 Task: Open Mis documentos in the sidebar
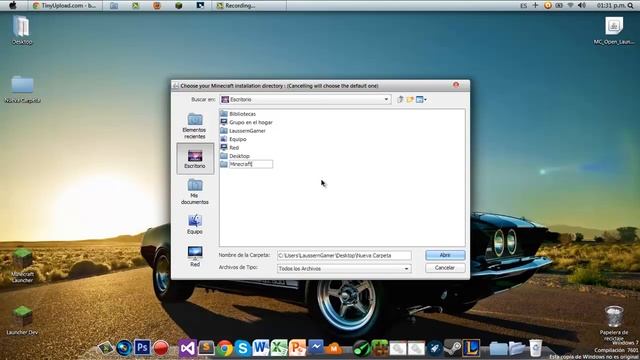pyautogui.click(x=195, y=192)
